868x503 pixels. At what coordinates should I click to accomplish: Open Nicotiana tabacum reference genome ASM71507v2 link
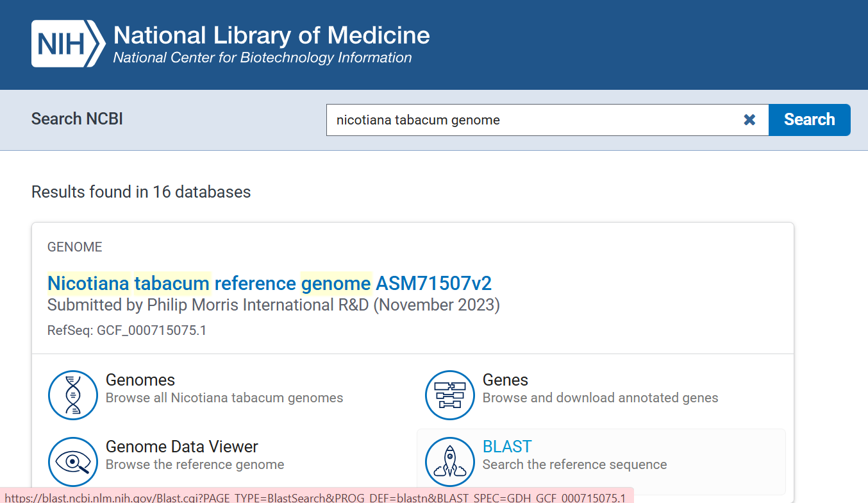click(269, 283)
